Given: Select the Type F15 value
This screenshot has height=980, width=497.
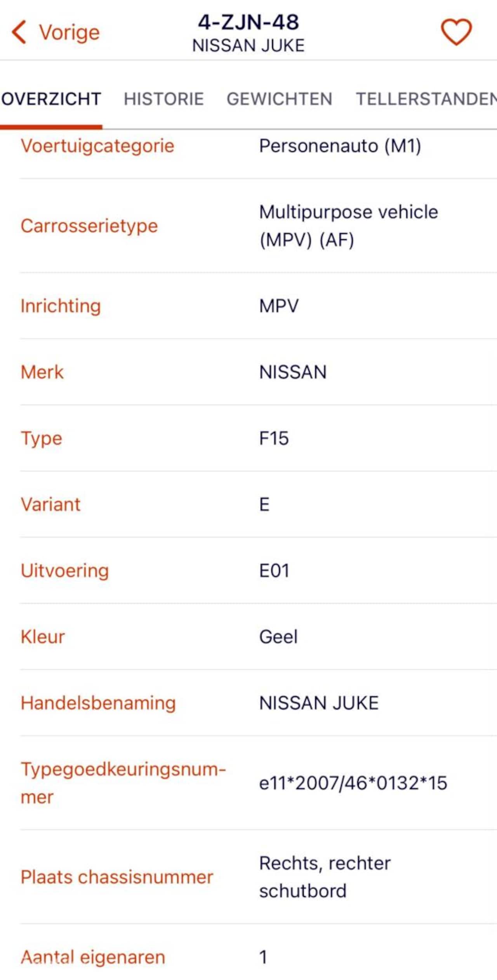Looking at the screenshot, I should 274,439.
